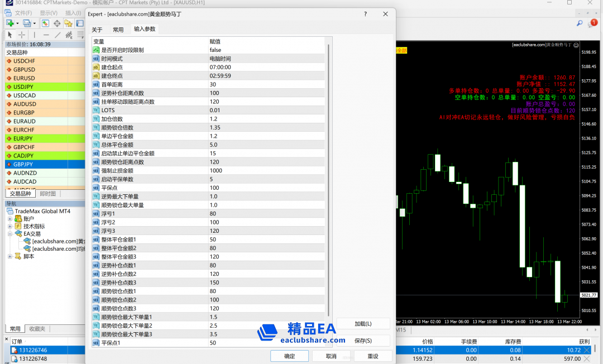The image size is (603, 364).
Task: Click the 确定 button
Action: click(x=289, y=356)
